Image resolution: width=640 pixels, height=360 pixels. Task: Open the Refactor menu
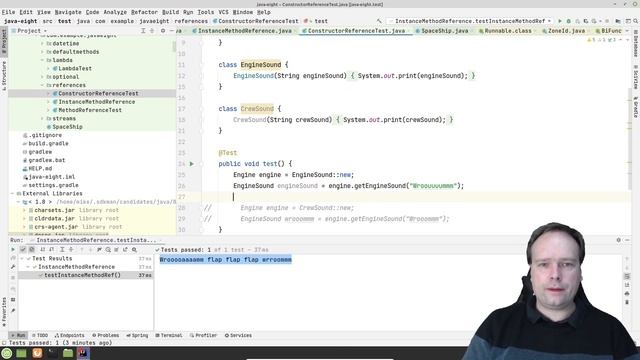pos(144,12)
